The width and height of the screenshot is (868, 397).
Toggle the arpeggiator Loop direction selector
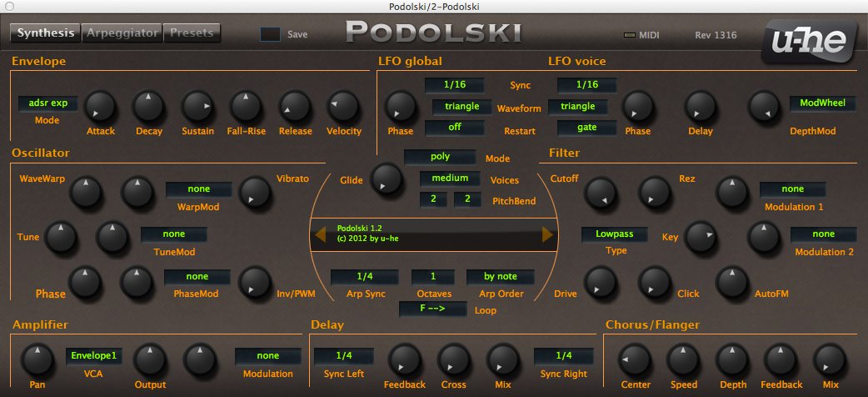(432, 309)
